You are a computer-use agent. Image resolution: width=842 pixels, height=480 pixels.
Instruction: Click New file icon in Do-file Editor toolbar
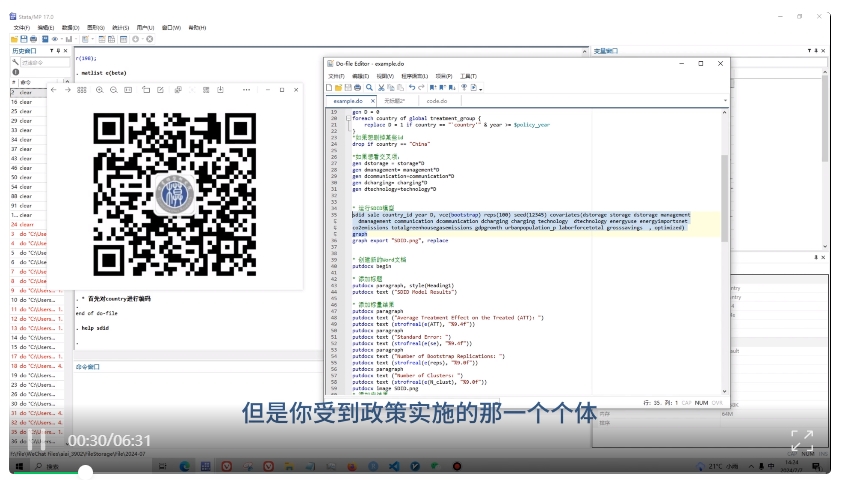(x=329, y=88)
